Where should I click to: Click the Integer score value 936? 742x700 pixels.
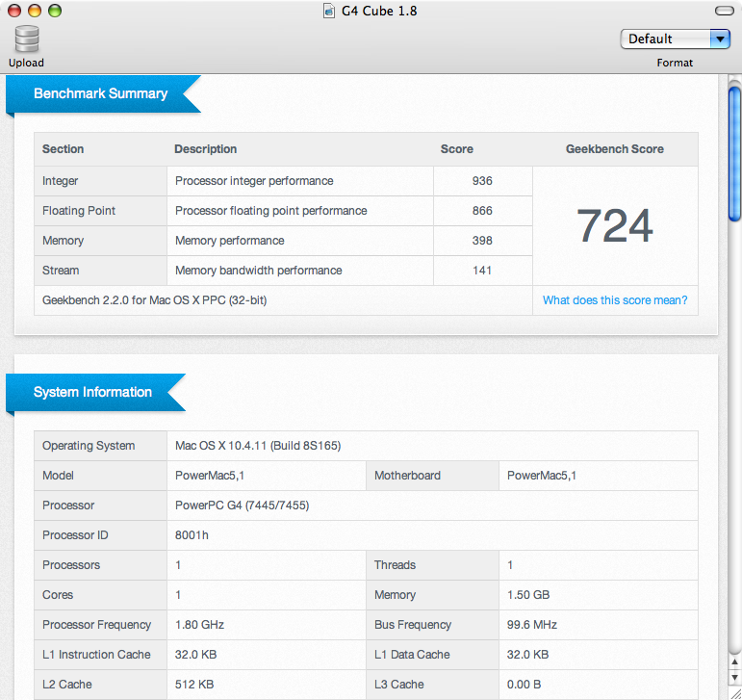point(482,181)
